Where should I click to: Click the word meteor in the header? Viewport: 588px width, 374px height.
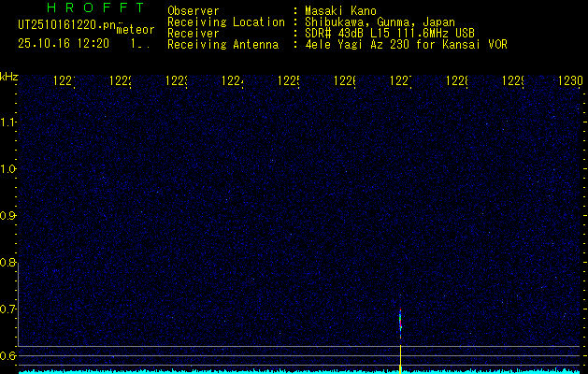(136, 30)
